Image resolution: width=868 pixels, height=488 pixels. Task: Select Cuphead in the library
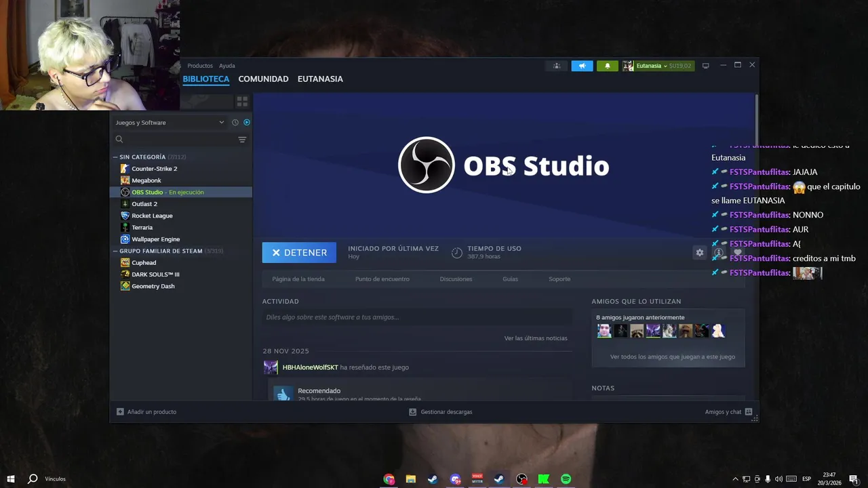point(182,263)
